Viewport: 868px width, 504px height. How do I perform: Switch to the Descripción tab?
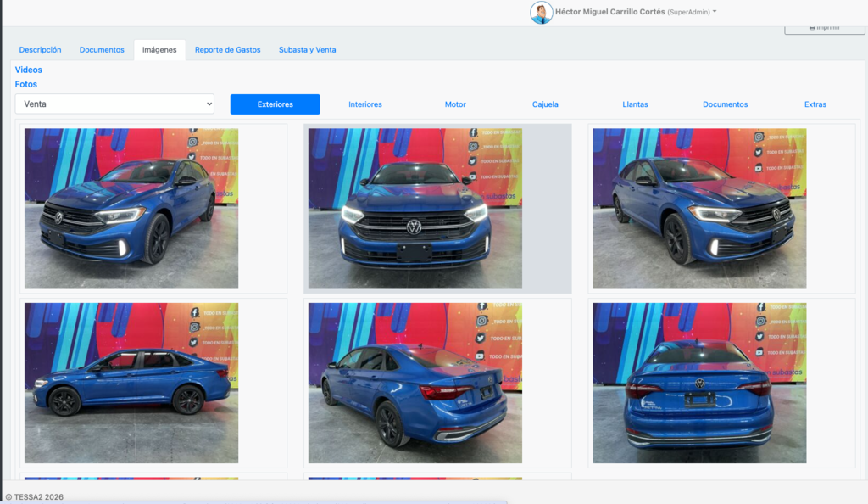(40, 50)
